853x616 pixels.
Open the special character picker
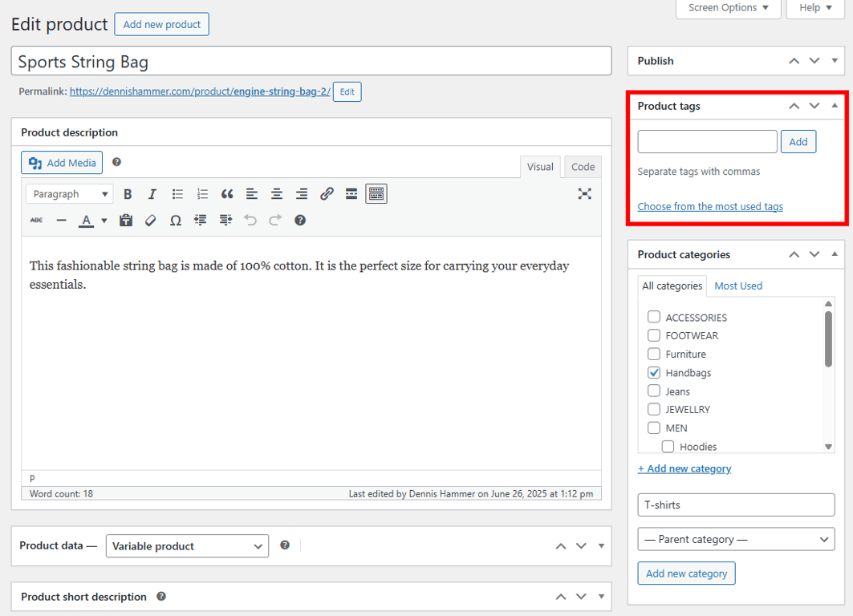(x=175, y=220)
